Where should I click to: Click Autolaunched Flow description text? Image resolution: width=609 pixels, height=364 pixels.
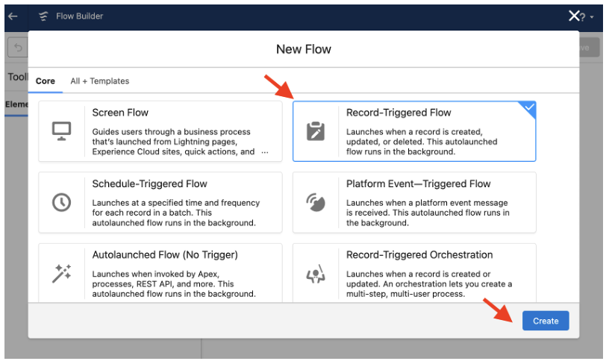174,284
